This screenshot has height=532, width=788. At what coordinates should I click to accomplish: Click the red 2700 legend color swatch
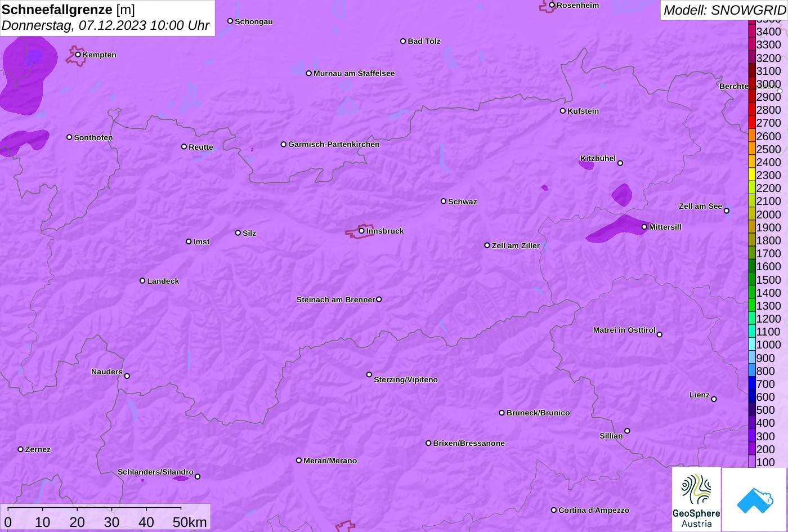click(x=752, y=123)
